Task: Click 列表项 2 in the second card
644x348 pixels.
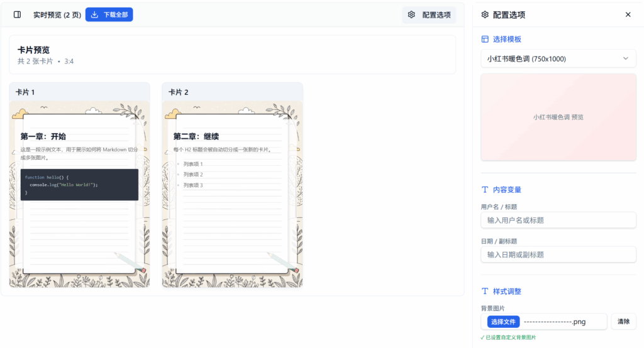Action: (193, 175)
